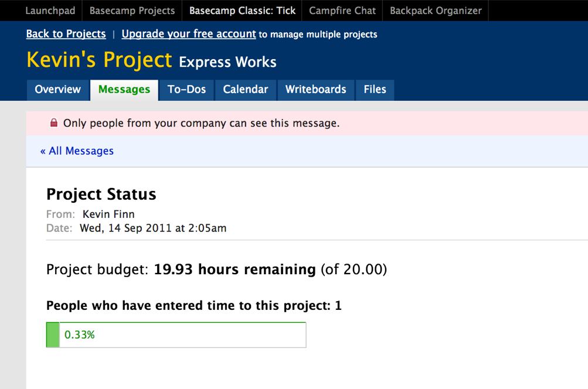Open Upgrade your free account link
This screenshot has width=588, height=389.
[x=188, y=33]
